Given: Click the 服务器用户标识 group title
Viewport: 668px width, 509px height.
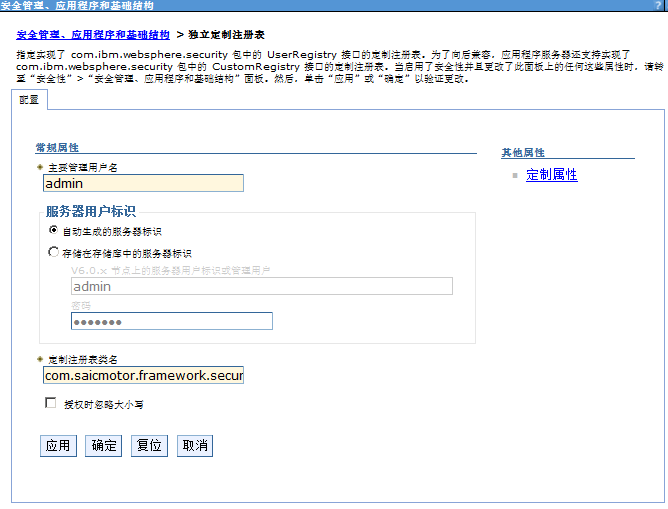Looking at the screenshot, I should pyautogui.click(x=91, y=211).
